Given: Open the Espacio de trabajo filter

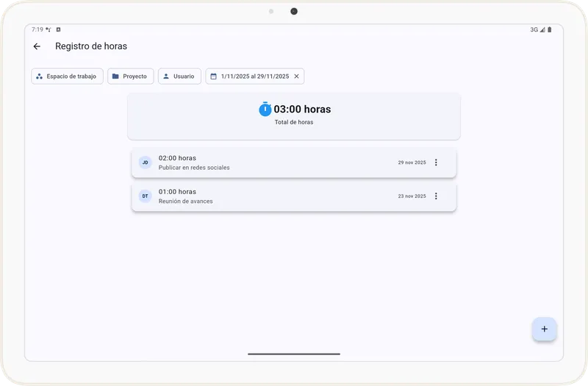Looking at the screenshot, I should click(x=67, y=76).
